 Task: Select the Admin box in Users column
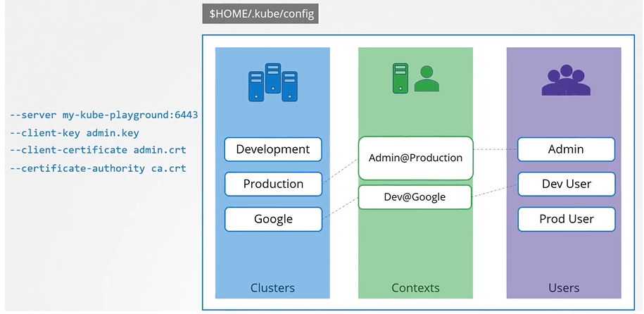[566, 149]
